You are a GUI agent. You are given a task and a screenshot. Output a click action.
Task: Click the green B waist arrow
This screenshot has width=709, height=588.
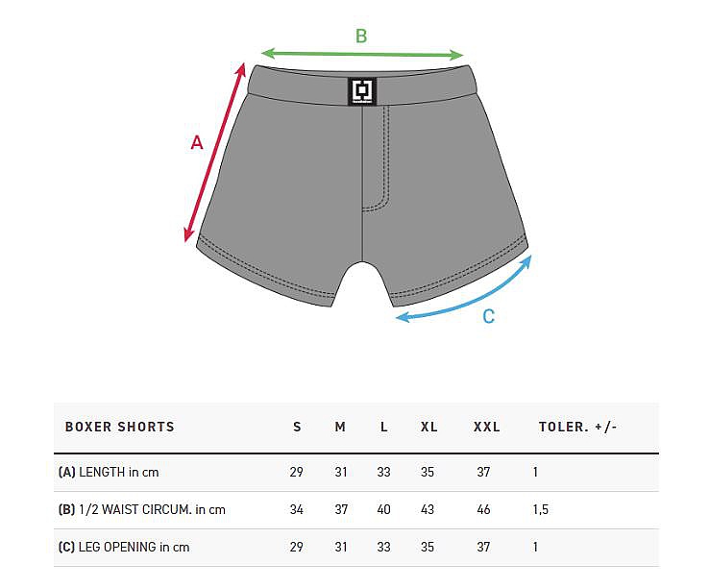pyautogui.click(x=362, y=54)
